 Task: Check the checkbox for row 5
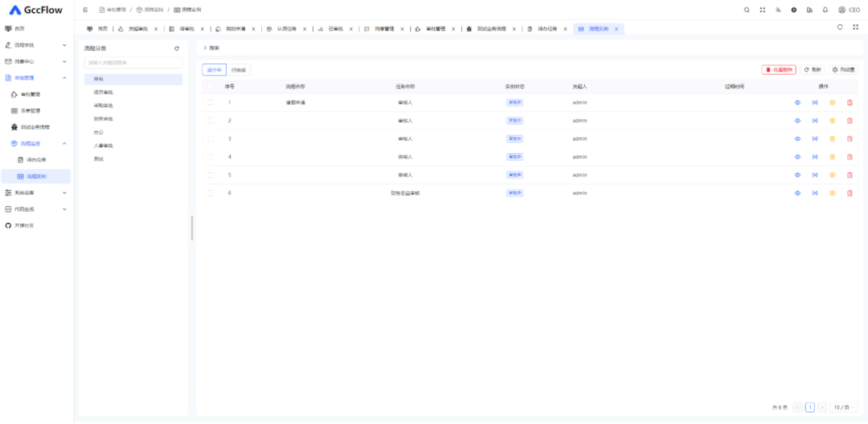click(211, 175)
